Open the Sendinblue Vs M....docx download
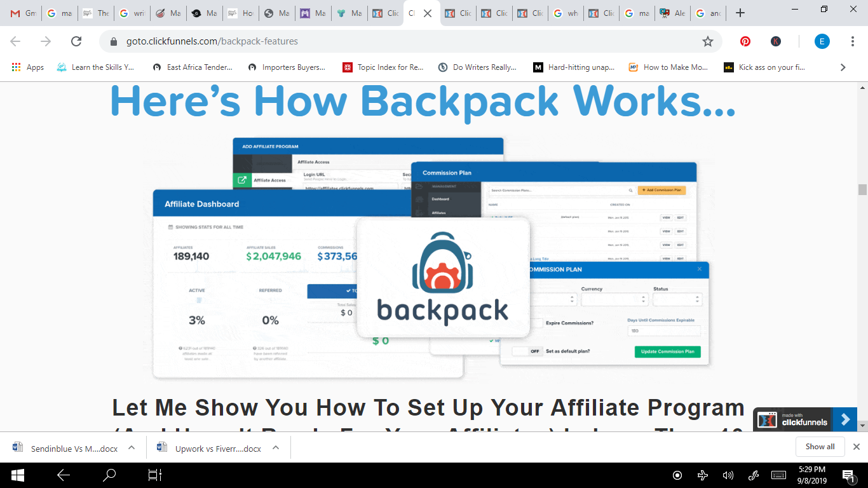The height and width of the screenshot is (488, 868). (66, 447)
